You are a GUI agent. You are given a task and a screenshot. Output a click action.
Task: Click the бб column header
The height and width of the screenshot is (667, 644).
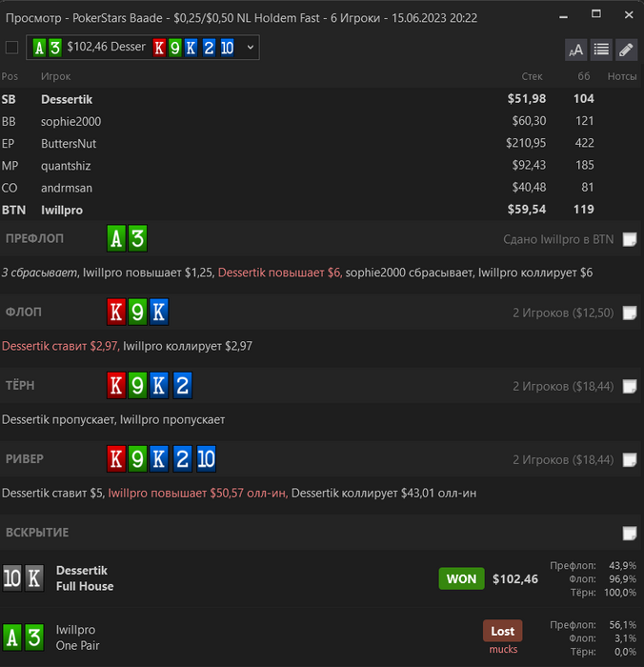point(584,76)
